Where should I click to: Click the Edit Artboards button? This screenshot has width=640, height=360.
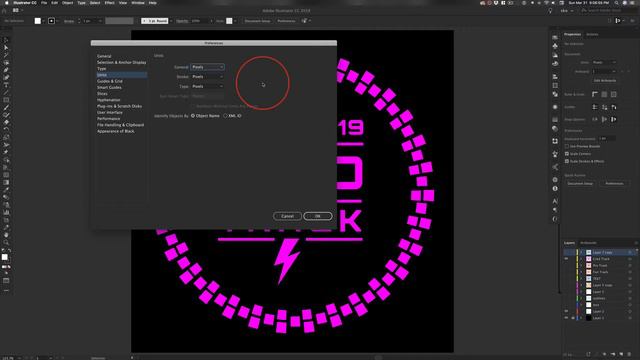tap(605, 81)
